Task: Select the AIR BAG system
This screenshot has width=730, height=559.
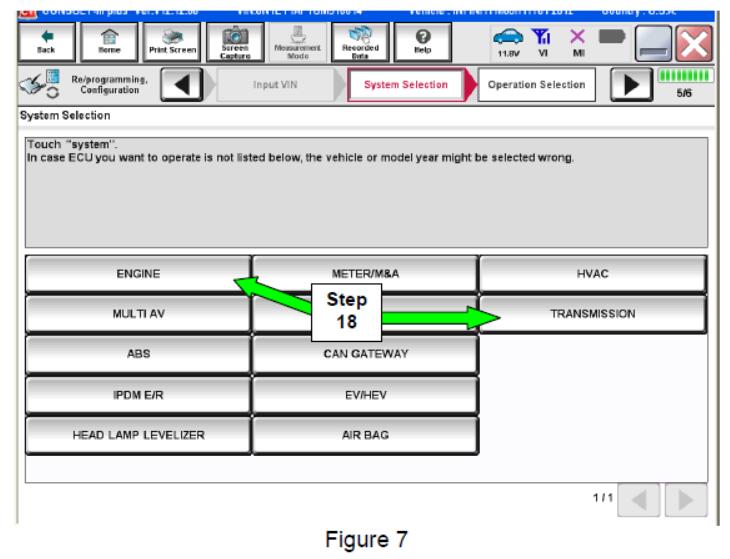Action: point(365,435)
